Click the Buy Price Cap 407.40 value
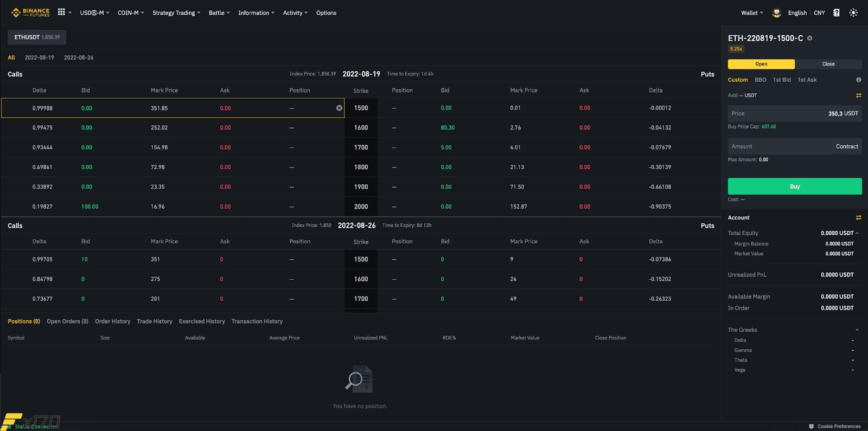This screenshot has height=431, width=868. coord(769,127)
